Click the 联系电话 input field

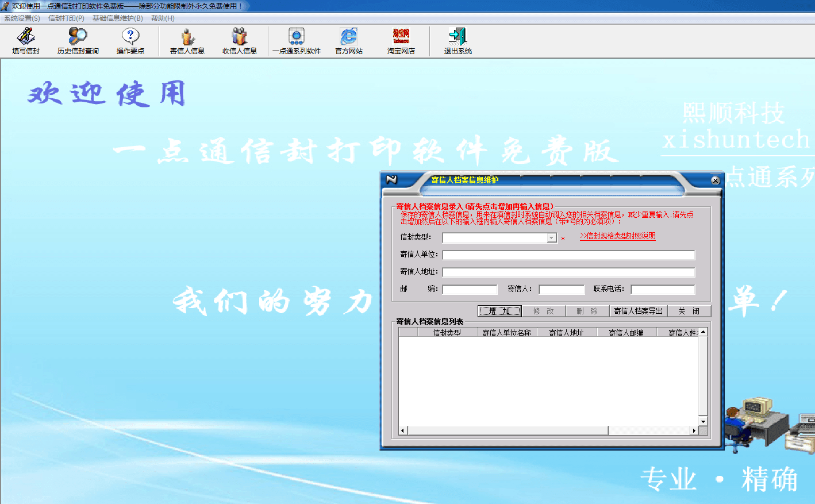click(x=663, y=290)
